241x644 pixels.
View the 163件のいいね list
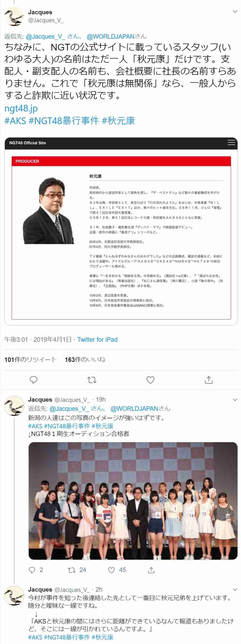pyautogui.click(x=85, y=359)
